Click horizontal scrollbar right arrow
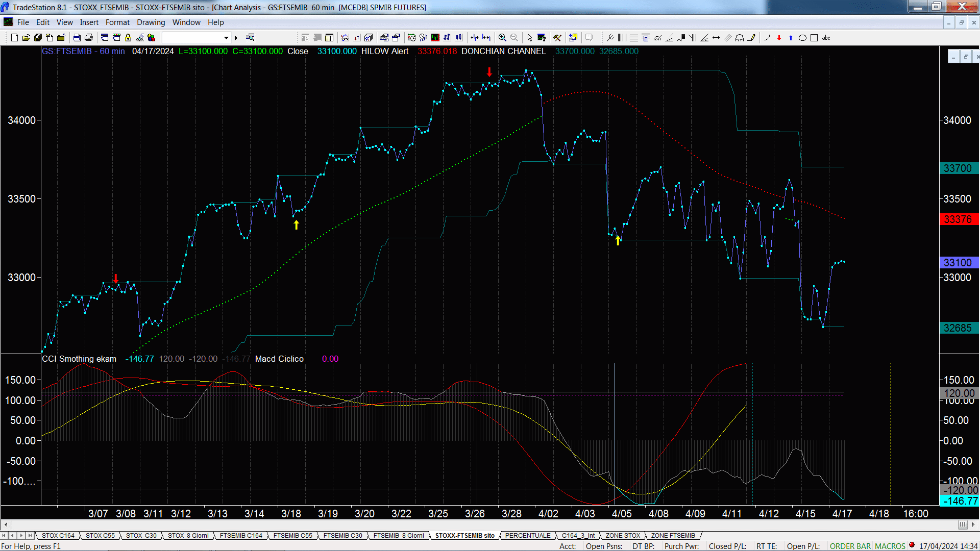The image size is (980, 551). click(x=973, y=524)
